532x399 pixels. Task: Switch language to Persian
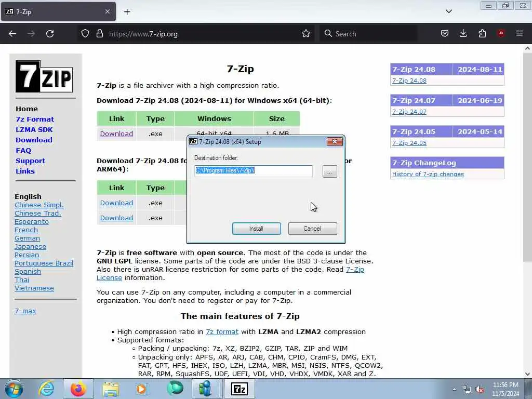27,255
